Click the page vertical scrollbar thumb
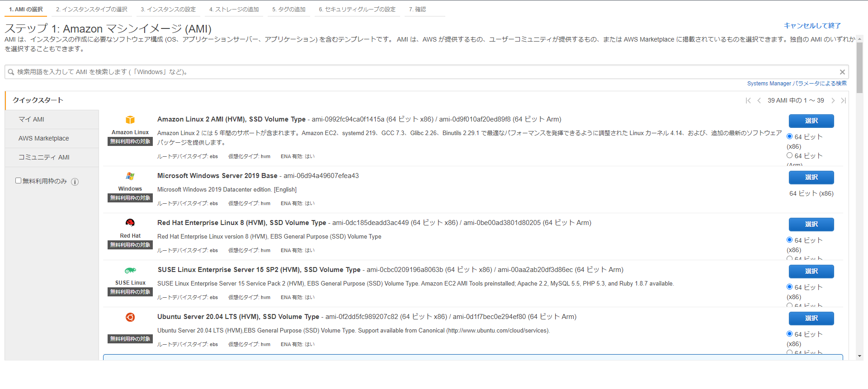868x389 pixels. coord(860,68)
